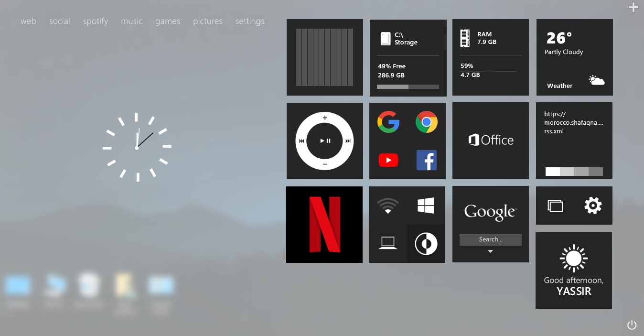Decrease volume with the player minus button
This screenshot has height=336, width=644.
tap(325, 164)
